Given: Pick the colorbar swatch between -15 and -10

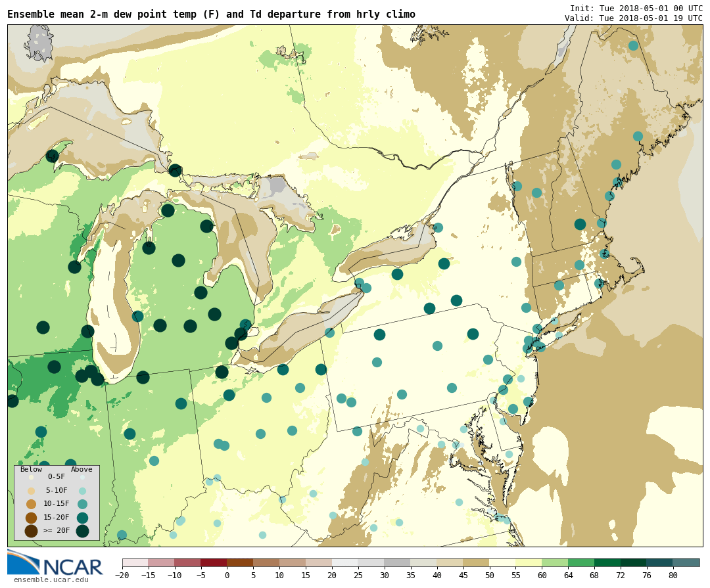Looking at the screenshot, I should pos(161,562).
